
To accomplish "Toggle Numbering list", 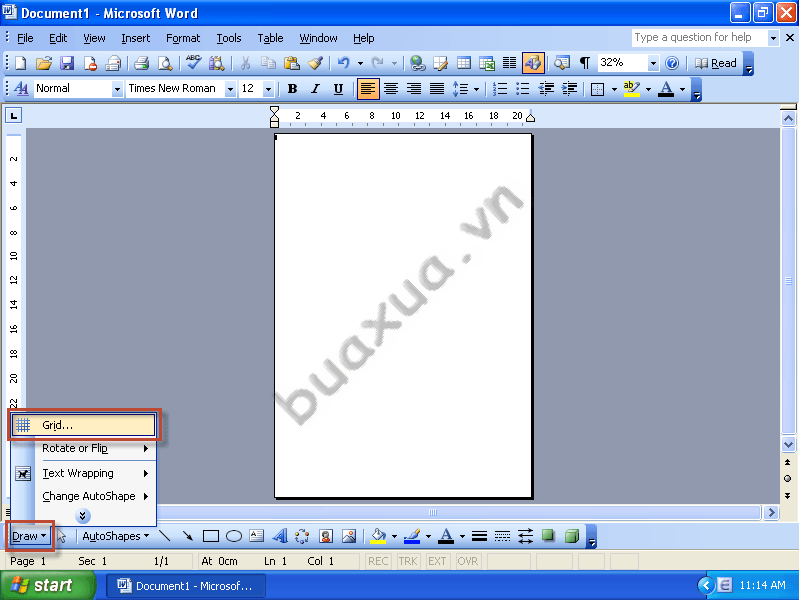I will click(x=500, y=89).
